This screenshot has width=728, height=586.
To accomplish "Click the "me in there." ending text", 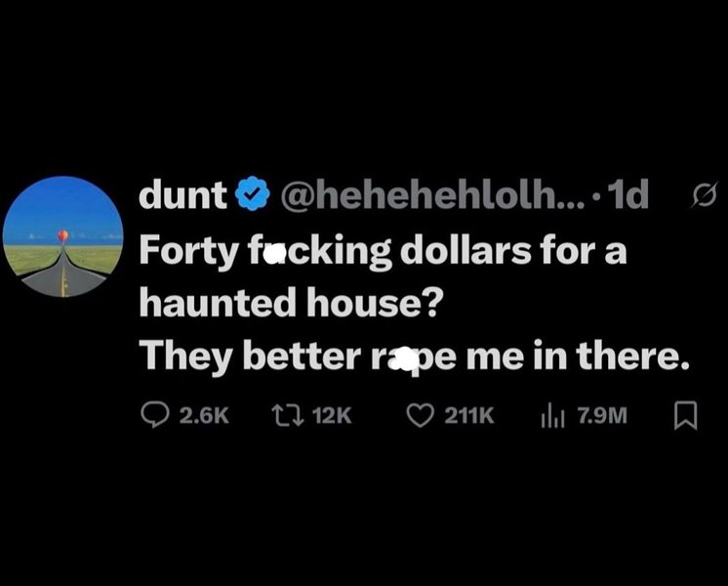I will pos(578,355).
